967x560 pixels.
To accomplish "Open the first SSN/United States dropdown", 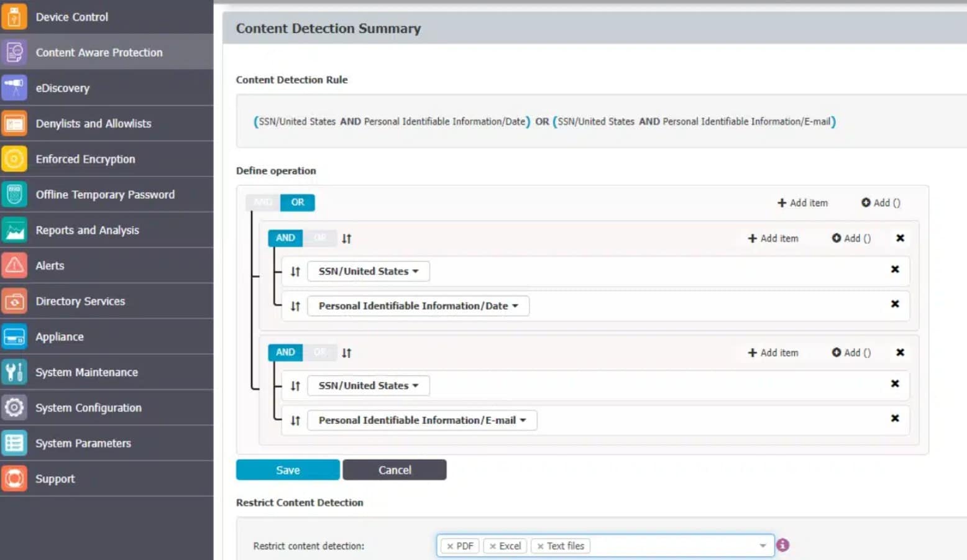I will click(369, 272).
